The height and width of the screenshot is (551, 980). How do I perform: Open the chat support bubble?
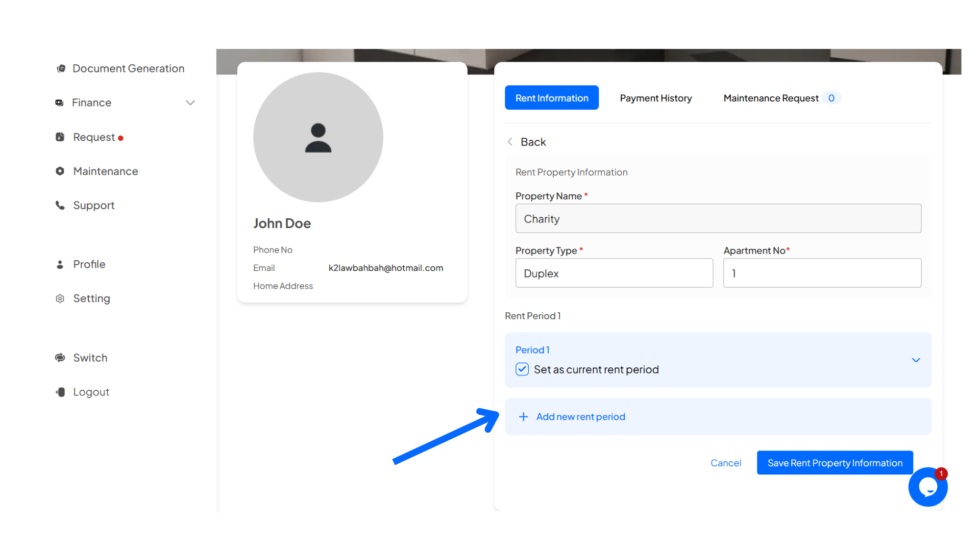click(x=927, y=487)
